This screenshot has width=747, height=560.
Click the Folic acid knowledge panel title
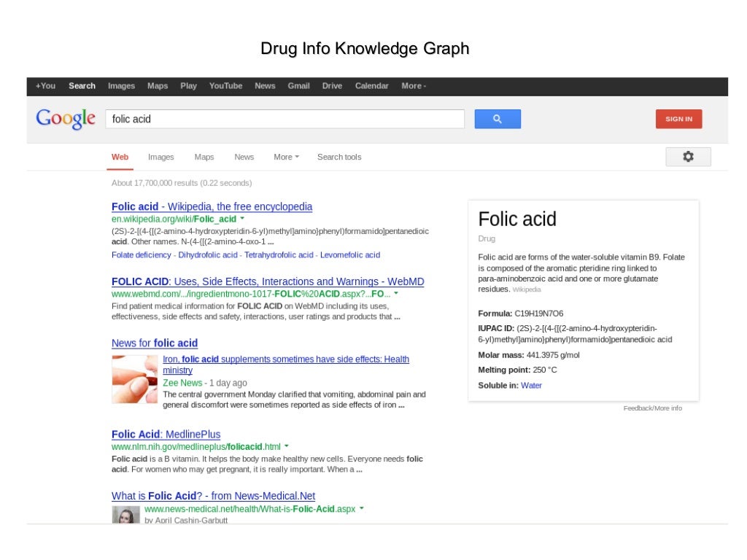(517, 219)
